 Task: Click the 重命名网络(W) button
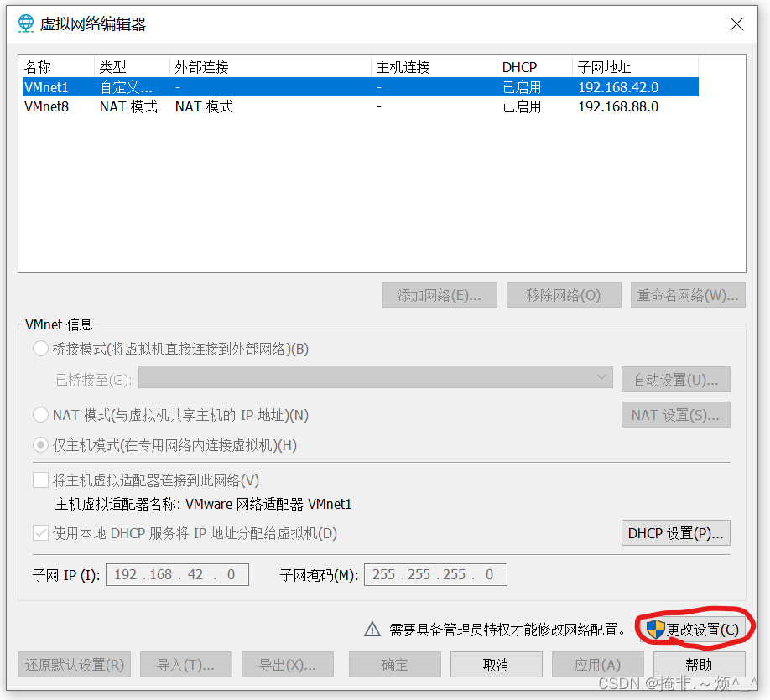coord(688,294)
